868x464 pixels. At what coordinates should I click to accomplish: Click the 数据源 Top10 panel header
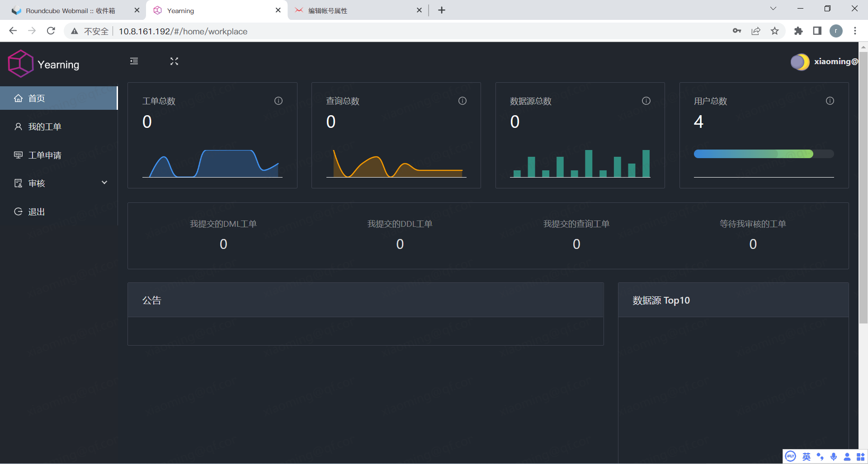(733, 300)
